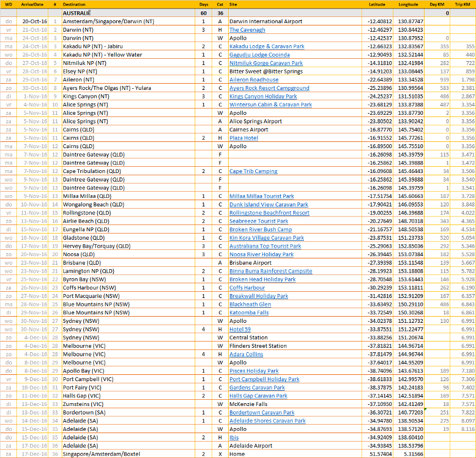Click the Trip KM column header
Viewport: 476px width, 458px height.
(x=463, y=4)
